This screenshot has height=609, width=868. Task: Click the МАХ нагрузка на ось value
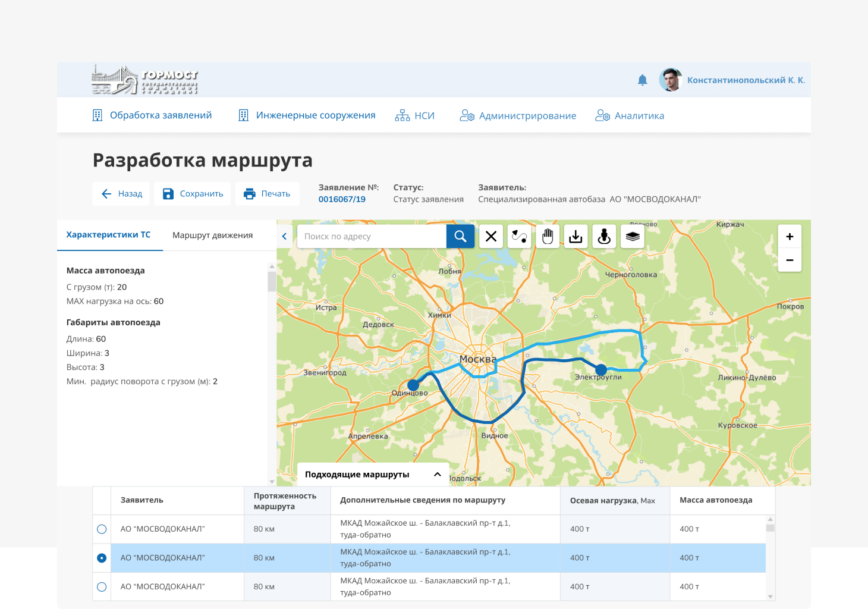pyautogui.click(x=159, y=302)
